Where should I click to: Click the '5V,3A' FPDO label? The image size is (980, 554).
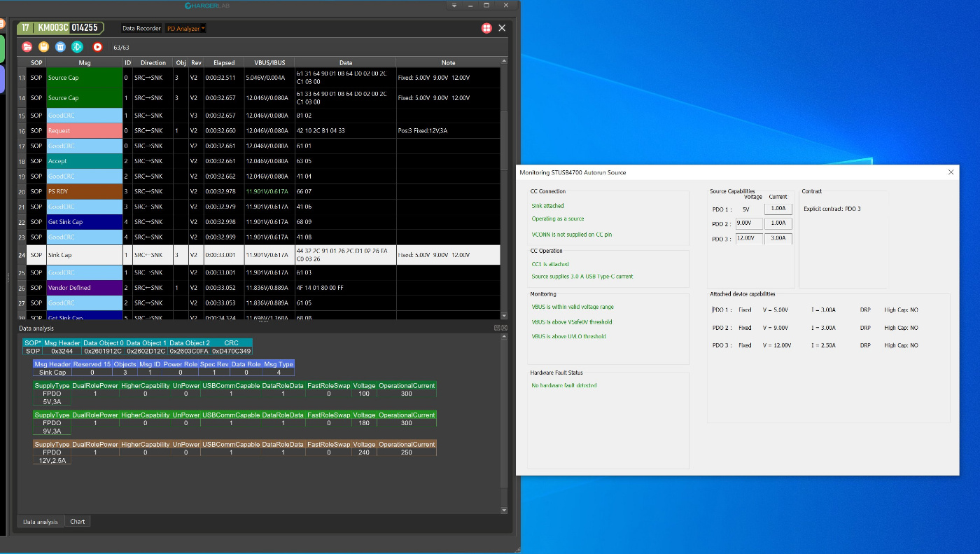click(x=52, y=402)
